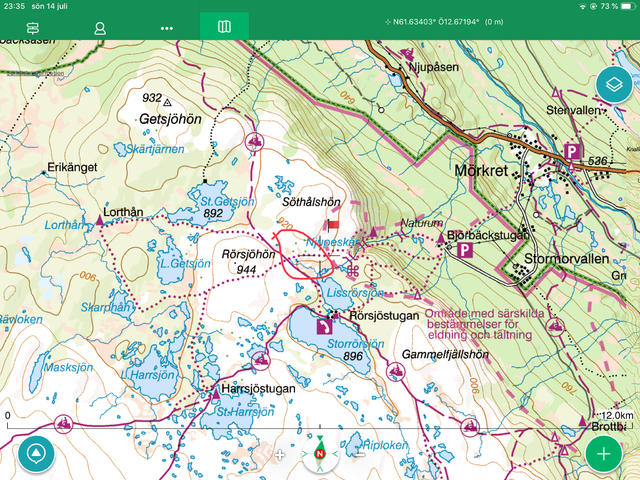
Task: Tap the red flag marker near Söthålshön
Action: [333, 226]
